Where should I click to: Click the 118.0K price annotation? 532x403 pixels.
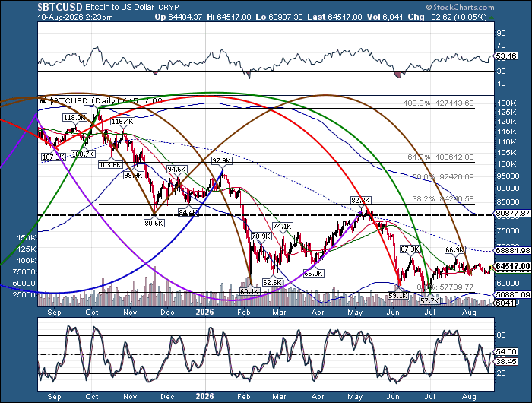74,118
